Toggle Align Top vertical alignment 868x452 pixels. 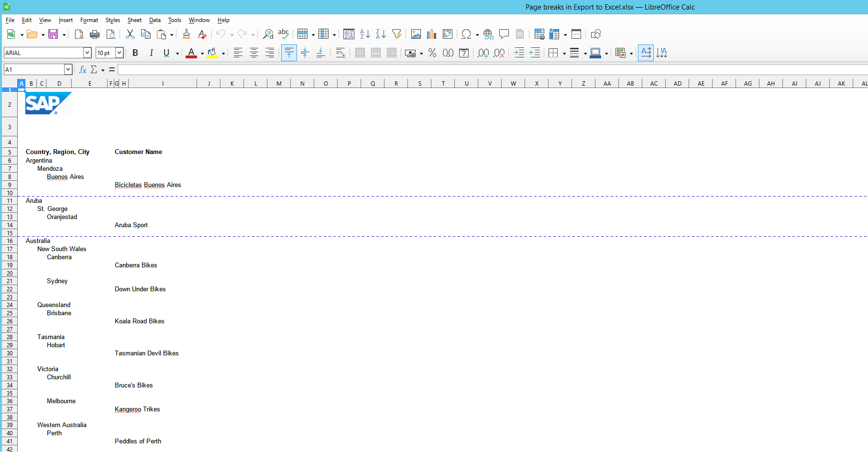pyautogui.click(x=289, y=53)
